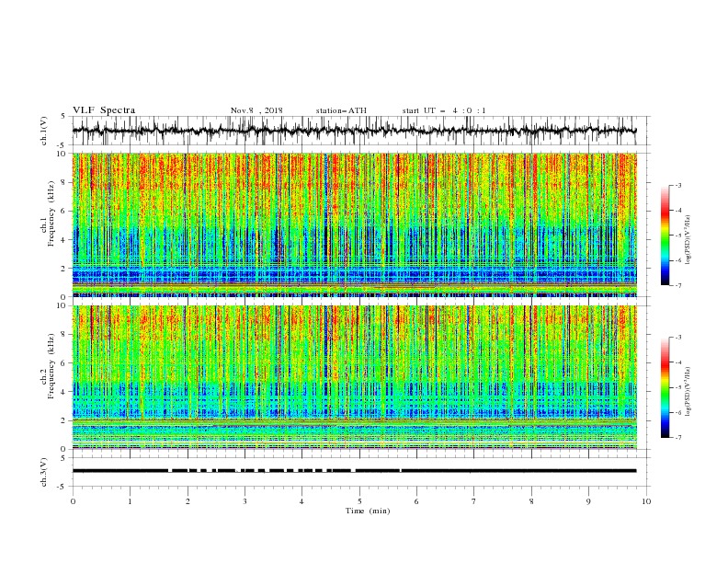Screen dimensions: 728x563
Task: Click time axis tick label '9'
Action: click(x=588, y=501)
